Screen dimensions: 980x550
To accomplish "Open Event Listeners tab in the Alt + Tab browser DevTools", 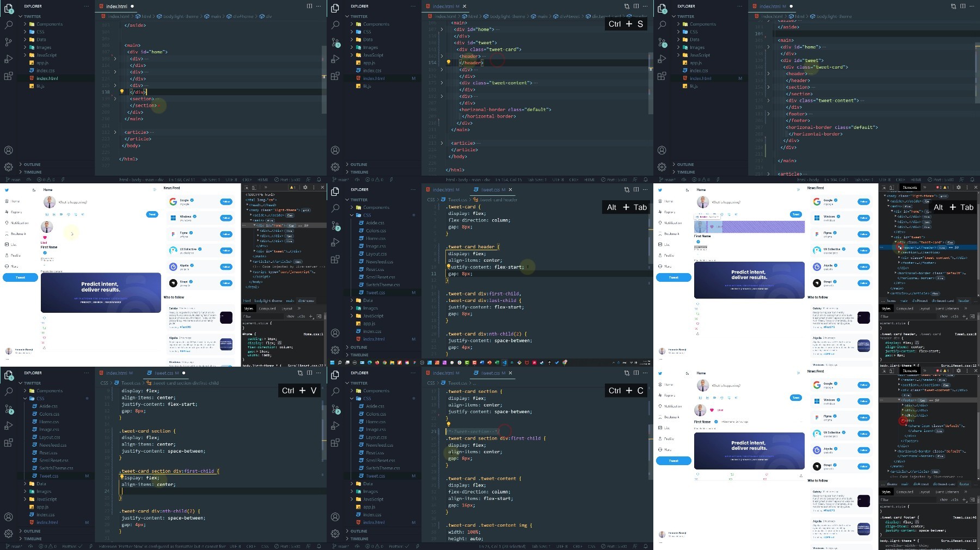I will coord(947,308).
